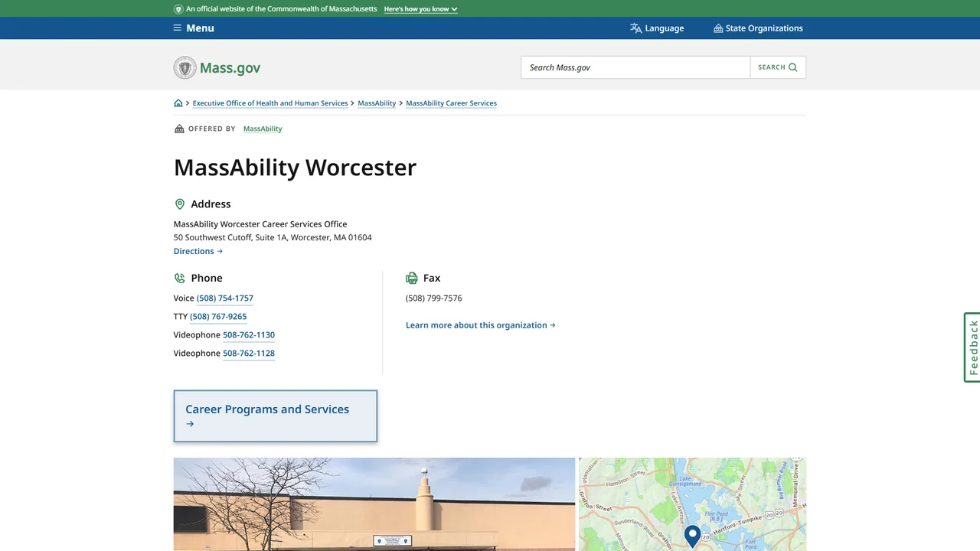Click the Massachusetts state seal logo
This screenshot has height=551, width=980.
(185, 67)
